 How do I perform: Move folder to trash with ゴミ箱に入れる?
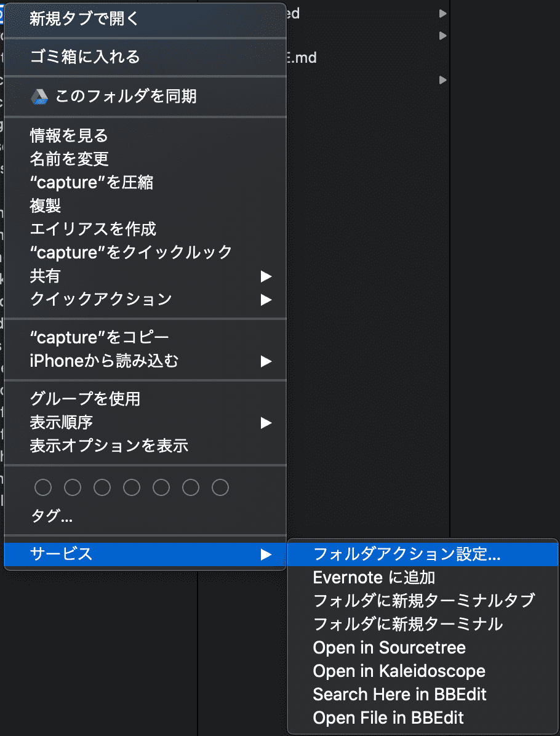pos(85,57)
